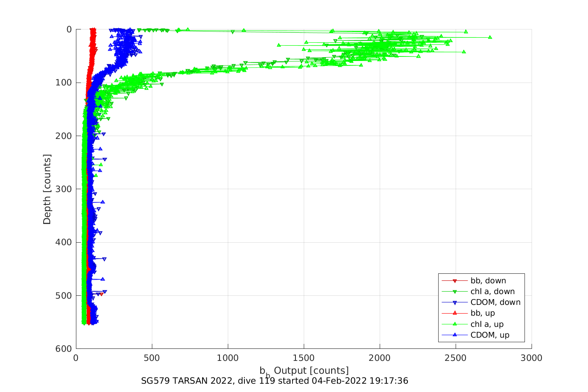Click x-axis tick label 2500
This screenshot has height=392, width=588.
[x=456, y=358]
